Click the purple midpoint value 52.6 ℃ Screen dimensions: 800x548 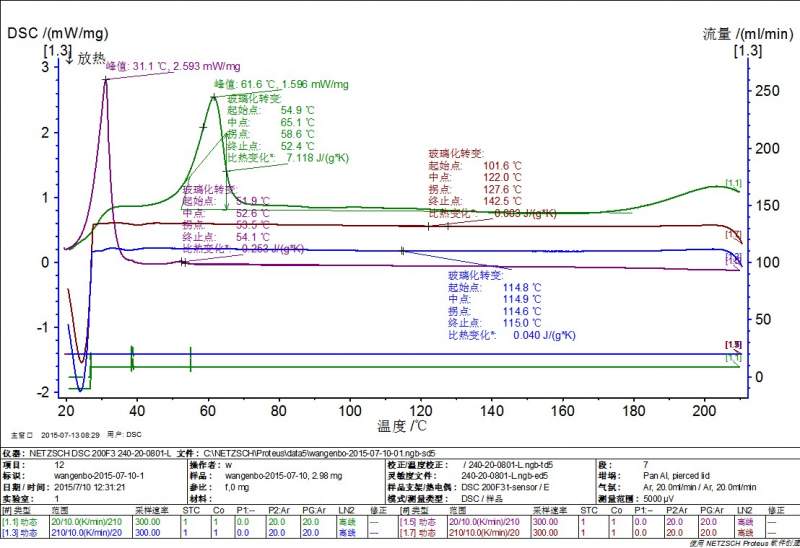tap(253, 213)
